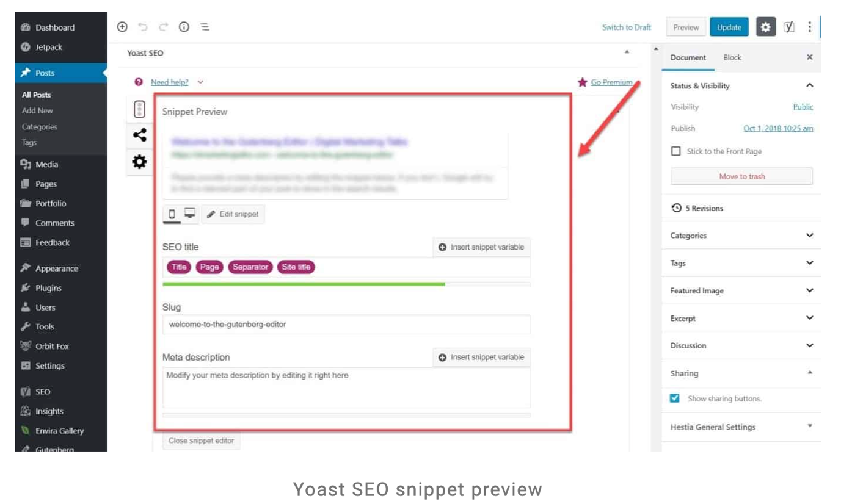
Task: Click the Move to trash button
Action: coord(741,176)
